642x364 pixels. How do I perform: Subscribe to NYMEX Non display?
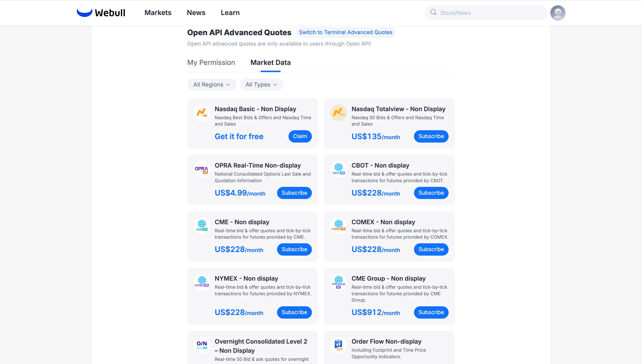click(294, 312)
